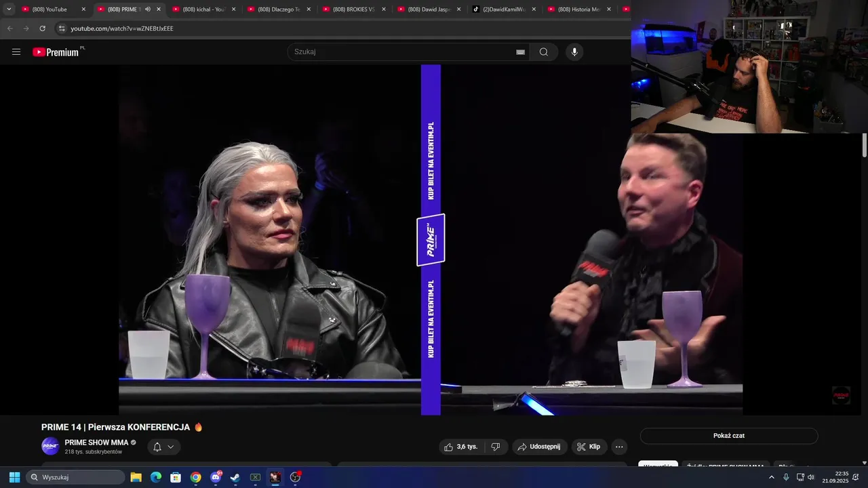Click Pokaż czat button

pyautogui.click(x=729, y=436)
